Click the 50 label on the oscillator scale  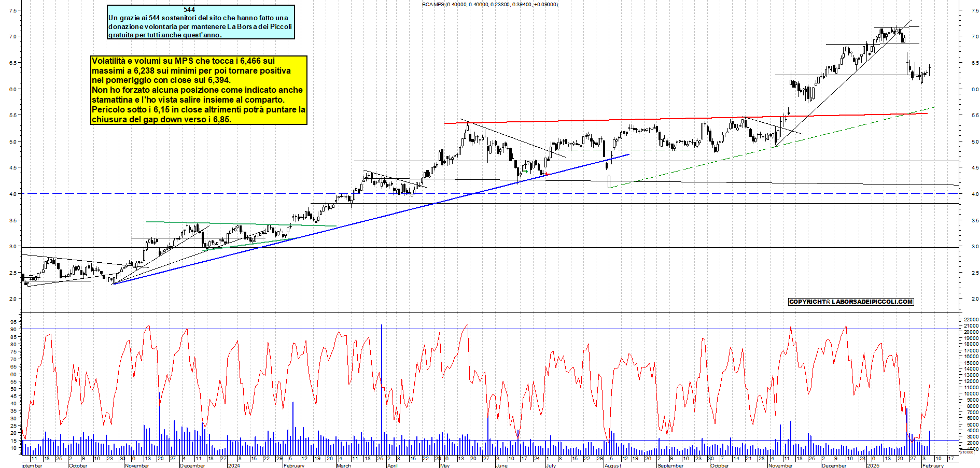coord(13,389)
